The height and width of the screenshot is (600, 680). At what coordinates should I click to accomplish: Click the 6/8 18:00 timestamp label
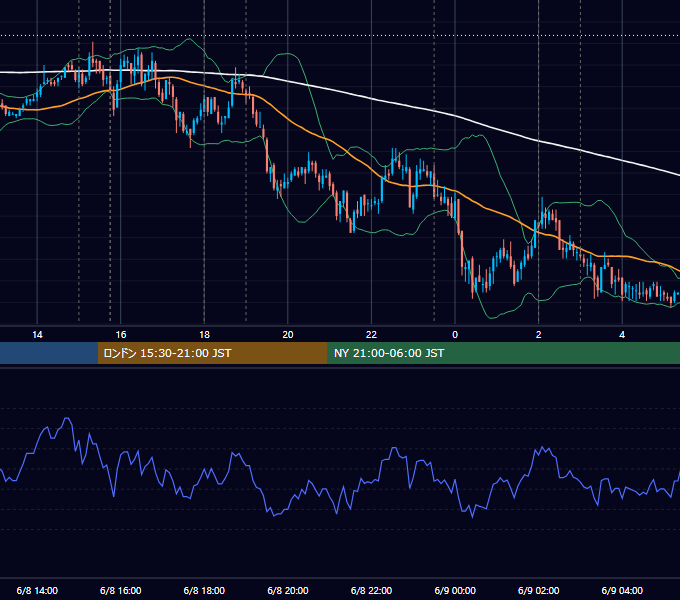204,590
